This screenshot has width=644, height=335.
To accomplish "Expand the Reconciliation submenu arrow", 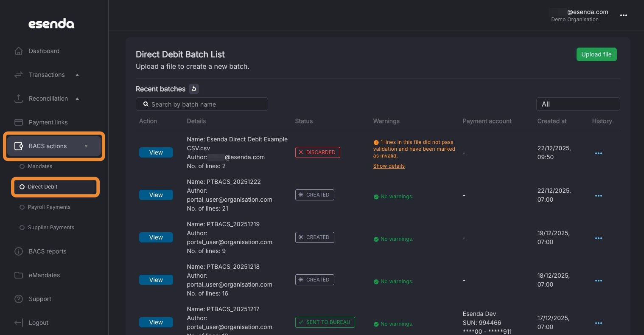I will [x=77, y=99].
